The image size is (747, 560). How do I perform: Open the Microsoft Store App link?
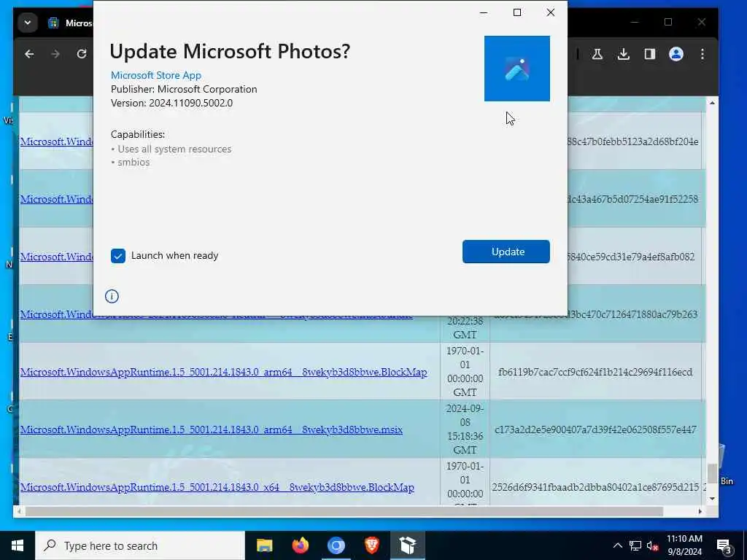point(156,75)
